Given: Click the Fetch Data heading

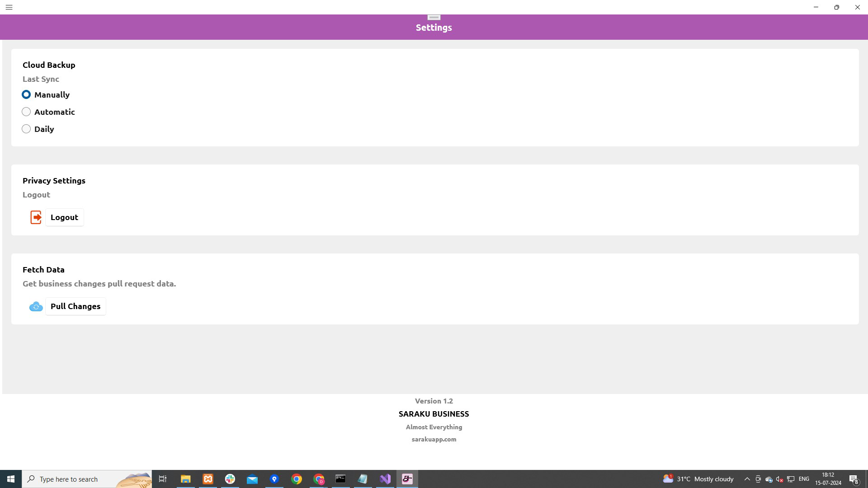Looking at the screenshot, I should click(x=43, y=270).
